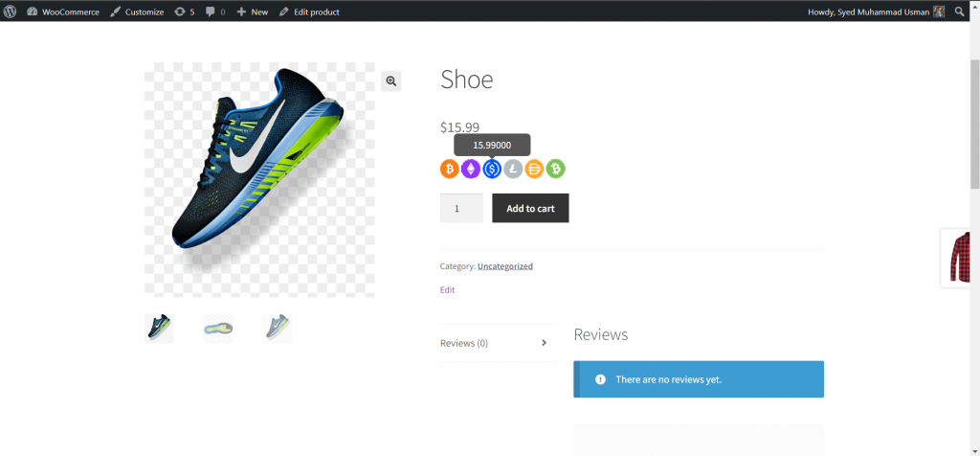
Task: Open the WooCommerce admin bar menu
Action: click(63, 11)
